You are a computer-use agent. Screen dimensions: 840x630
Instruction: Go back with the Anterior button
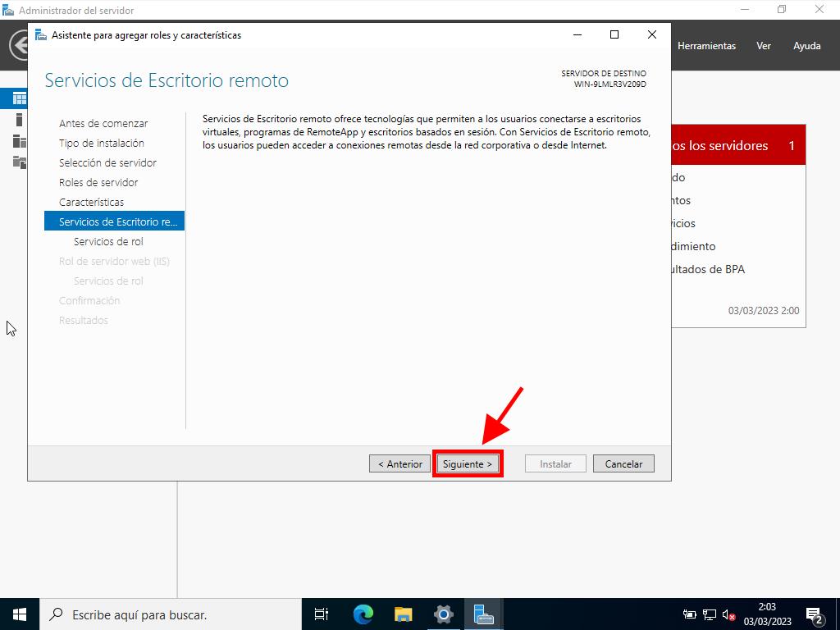pyautogui.click(x=399, y=463)
